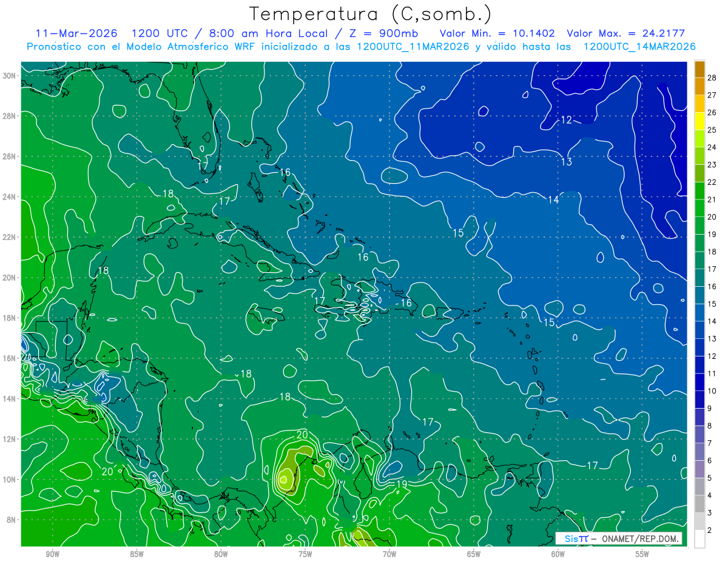Click the contour label "19" near Venezuela
The width and height of the screenshot is (728, 562).
pos(401,484)
